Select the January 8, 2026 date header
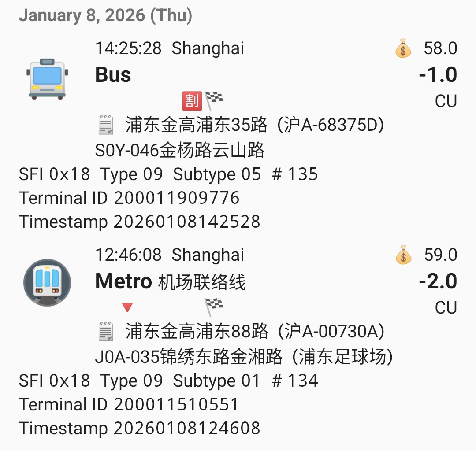 click(105, 15)
